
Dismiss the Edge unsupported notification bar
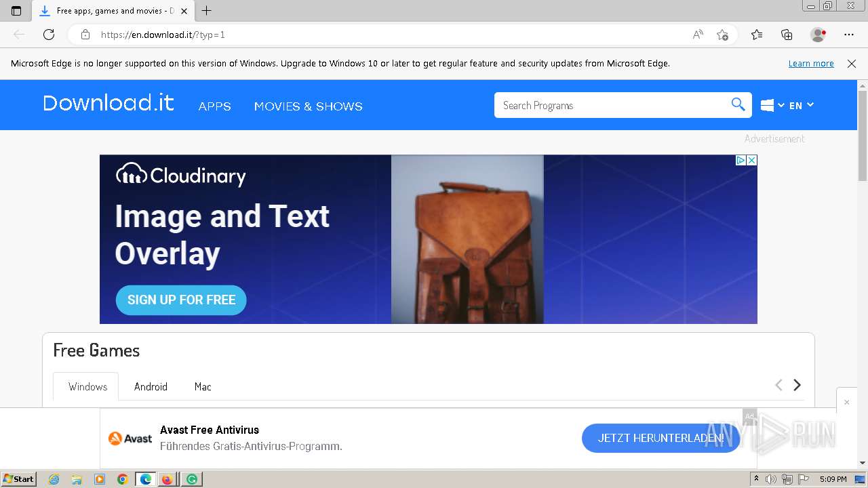[x=852, y=63]
